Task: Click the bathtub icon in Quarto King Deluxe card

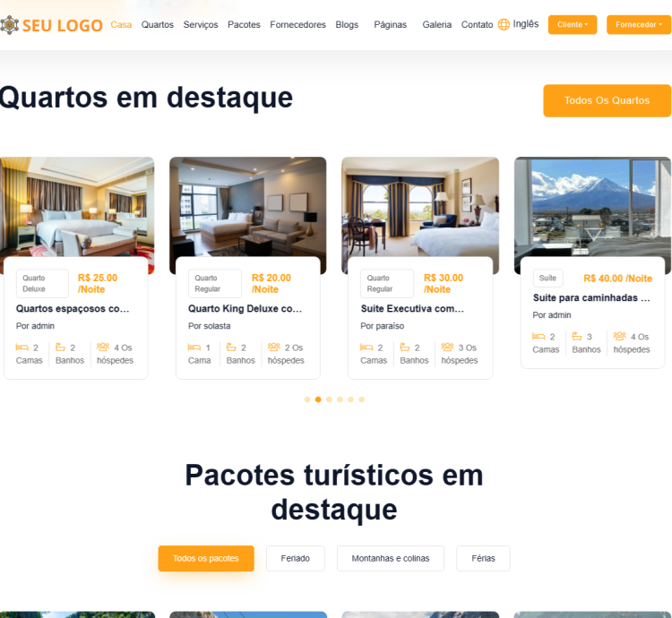Action: click(231, 347)
